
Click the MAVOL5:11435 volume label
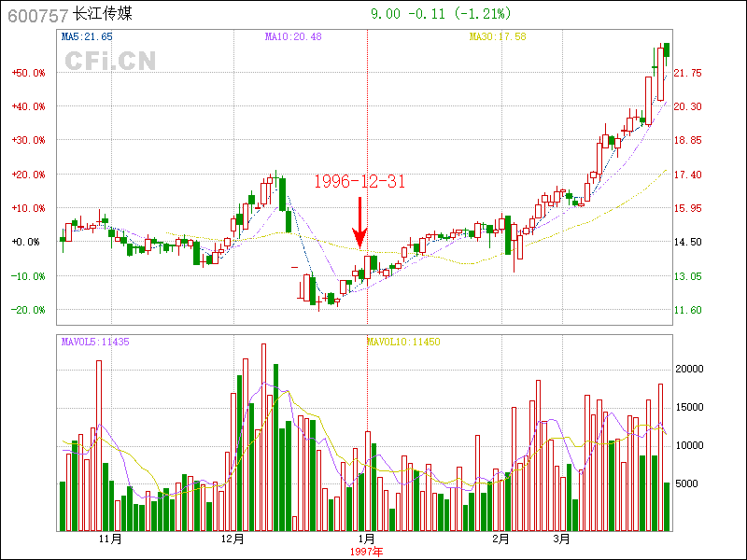94,343
